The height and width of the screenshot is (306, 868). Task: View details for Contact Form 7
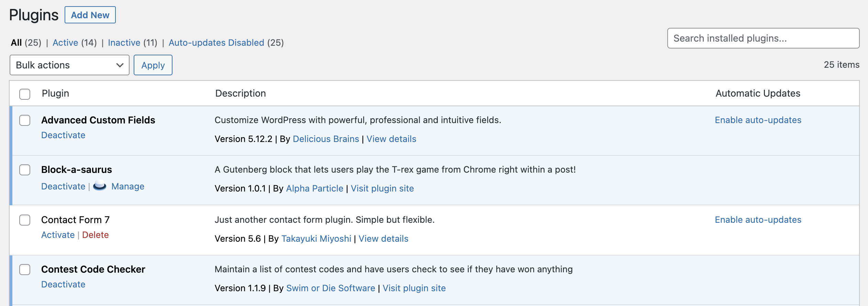tap(383, 239)
